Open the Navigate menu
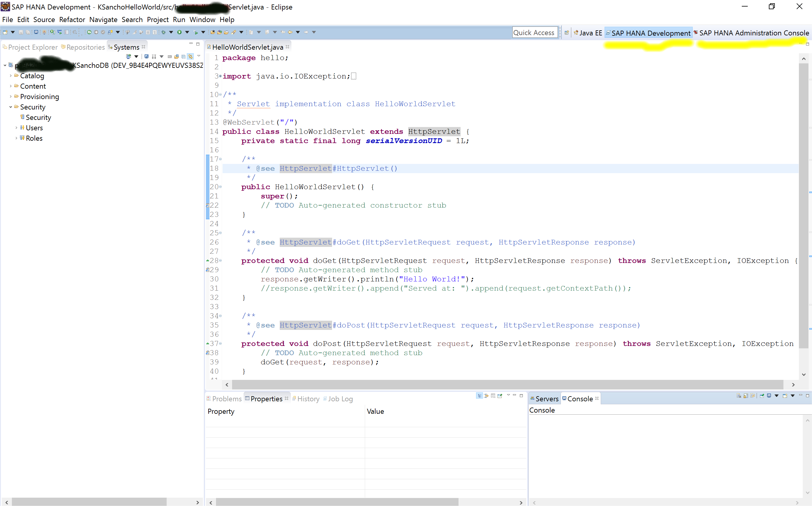 point(103,19)
